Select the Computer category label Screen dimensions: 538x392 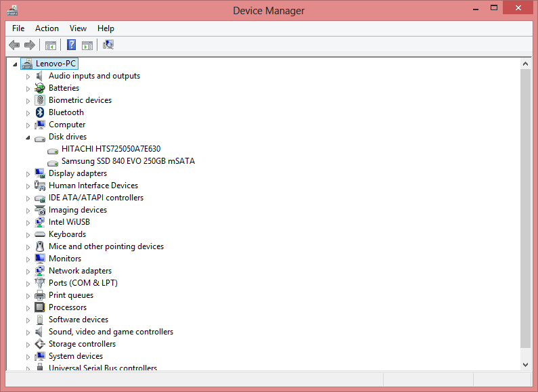[67, 125]
